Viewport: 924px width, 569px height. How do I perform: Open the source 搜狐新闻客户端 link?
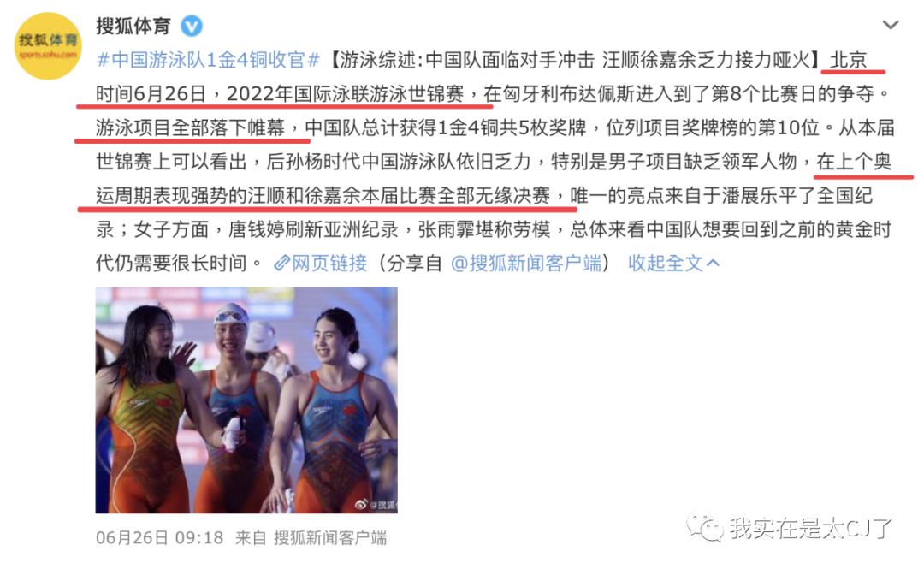pos(330,537)
